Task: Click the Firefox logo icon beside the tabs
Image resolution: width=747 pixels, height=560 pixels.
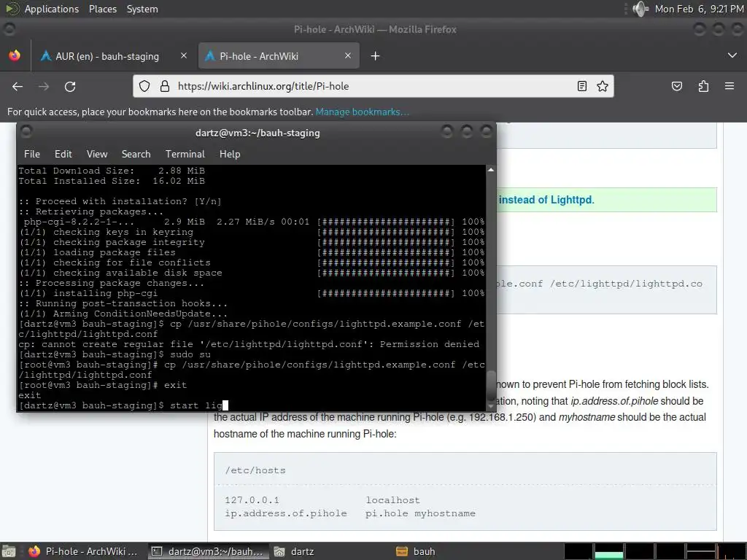Action: pyautogui.click(x=15, y=55)
